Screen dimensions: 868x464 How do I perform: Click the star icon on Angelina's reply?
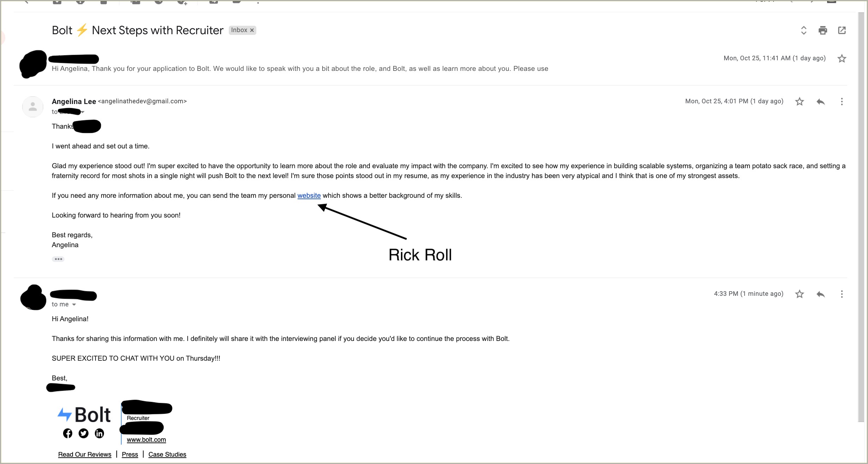tap(800, 102)
